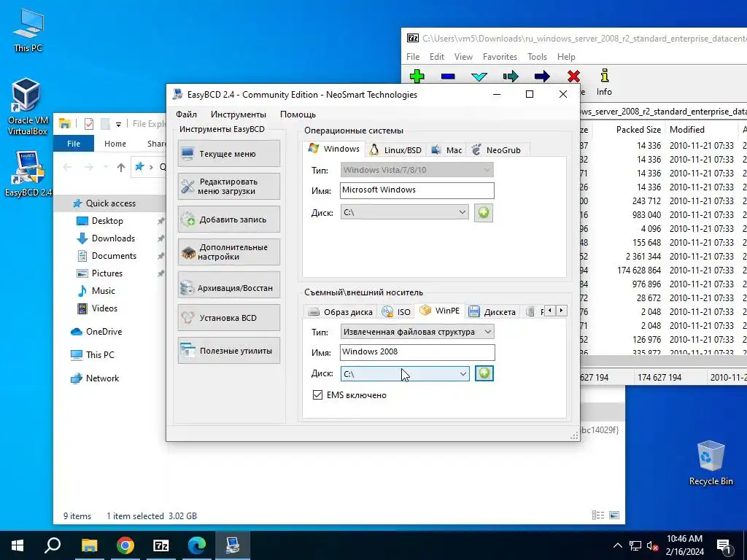Open Windows Start button

coord(18,545)
